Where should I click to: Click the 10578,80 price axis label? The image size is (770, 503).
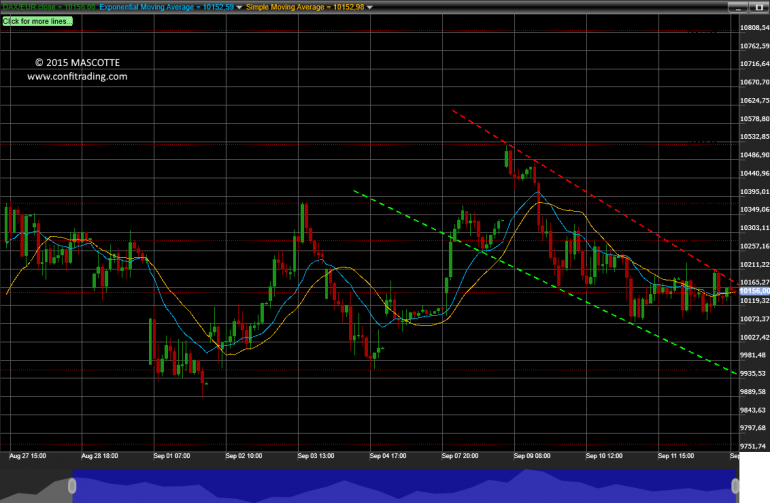point(755,118)
